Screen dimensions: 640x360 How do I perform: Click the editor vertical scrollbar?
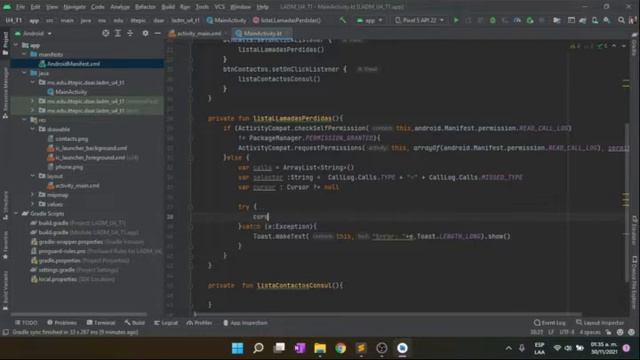tap(627, 202)
